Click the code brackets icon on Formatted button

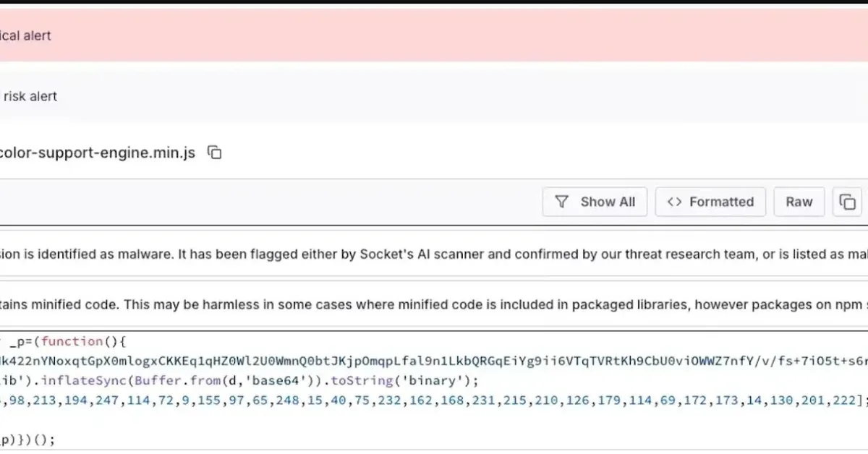pos(674,202)
